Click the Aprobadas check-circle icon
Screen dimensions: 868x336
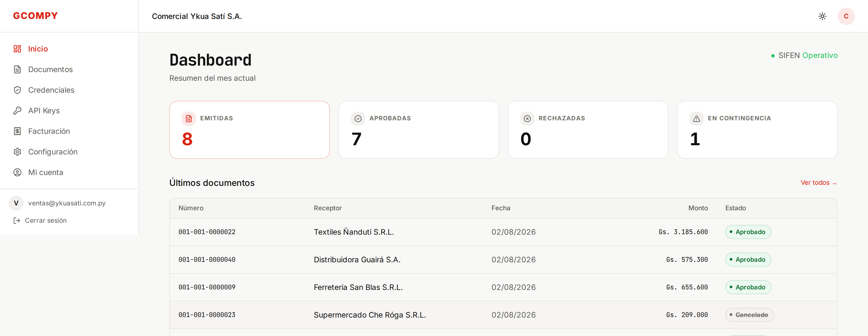[358, 118]
